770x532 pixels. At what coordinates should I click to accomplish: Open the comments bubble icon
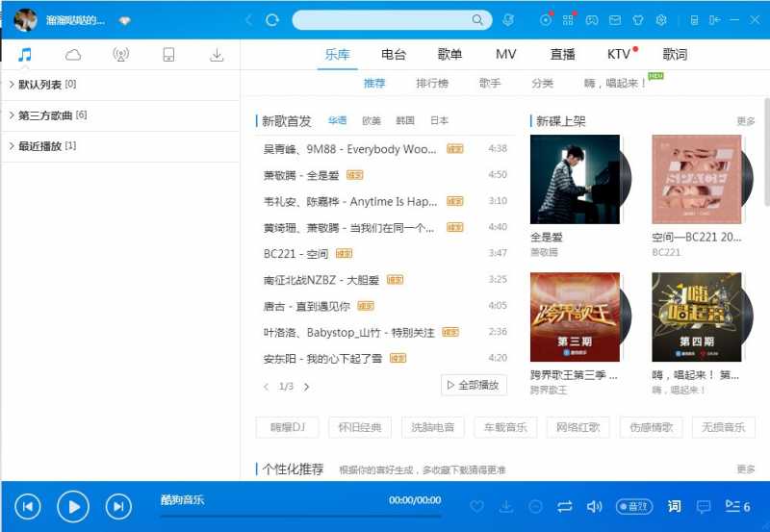(x=704, y=506)
